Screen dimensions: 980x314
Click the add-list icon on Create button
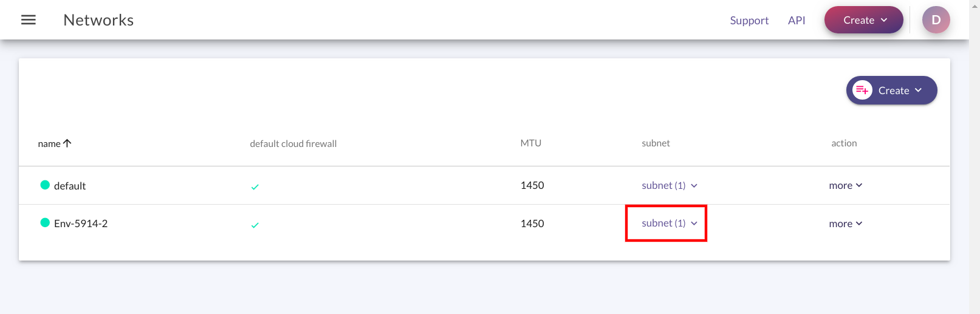[862, 90]
